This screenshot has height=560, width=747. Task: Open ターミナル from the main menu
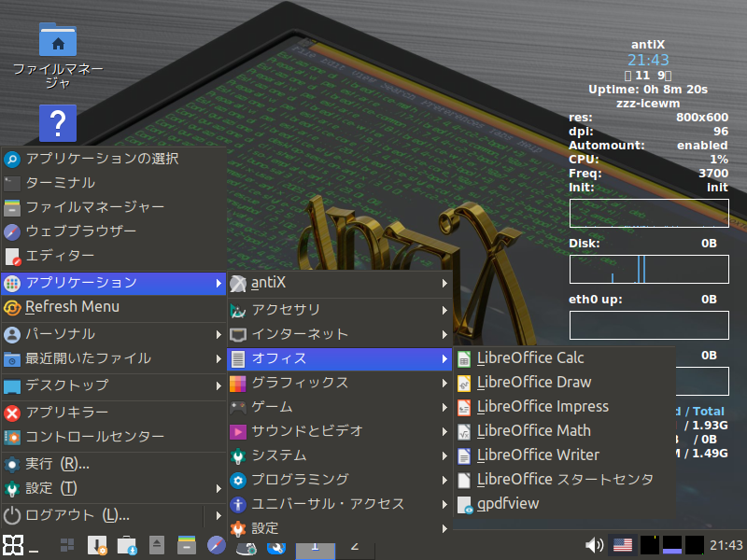click(114, 183)
